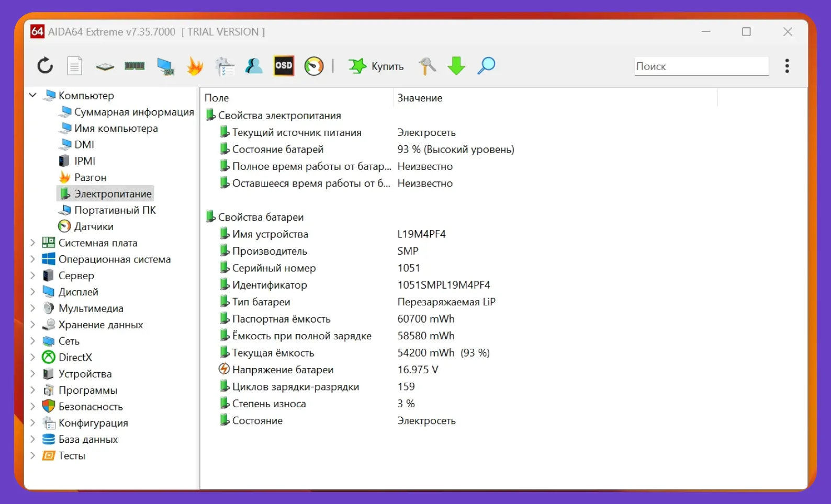Click the 16.975 V voltage value
Viewport: 831px width, 504px height.
click(x=418, y=370)
